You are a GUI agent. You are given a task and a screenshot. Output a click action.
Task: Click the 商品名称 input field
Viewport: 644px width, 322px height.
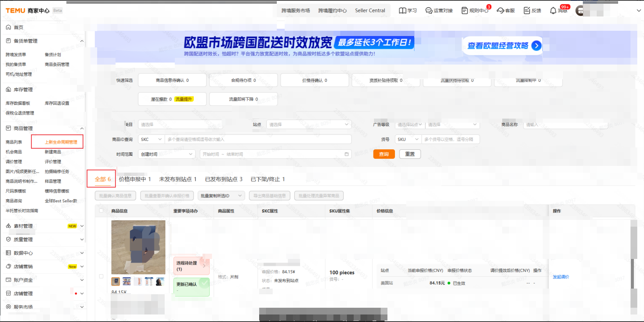(x=565, y=124)
